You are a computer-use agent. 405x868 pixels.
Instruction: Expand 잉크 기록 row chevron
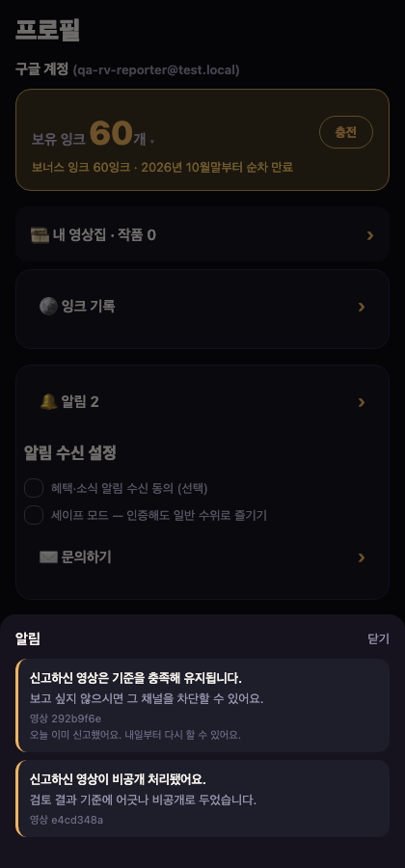(362, 307)
